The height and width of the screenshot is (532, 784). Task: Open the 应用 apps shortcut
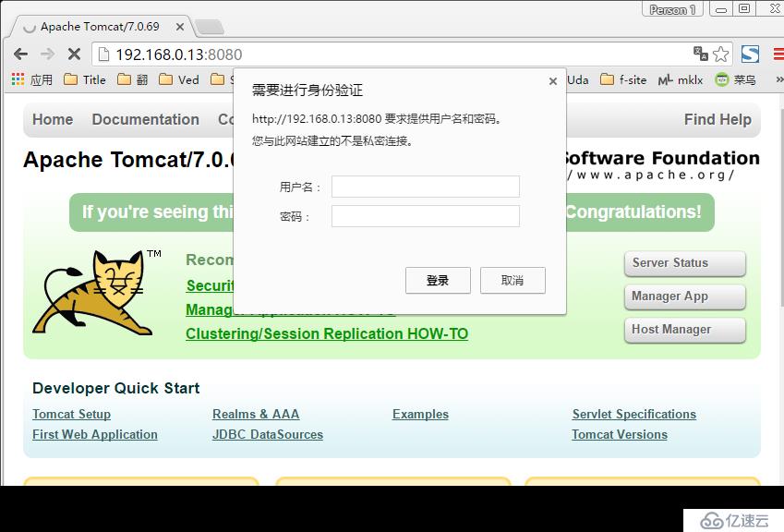click(x=32, y=79)
